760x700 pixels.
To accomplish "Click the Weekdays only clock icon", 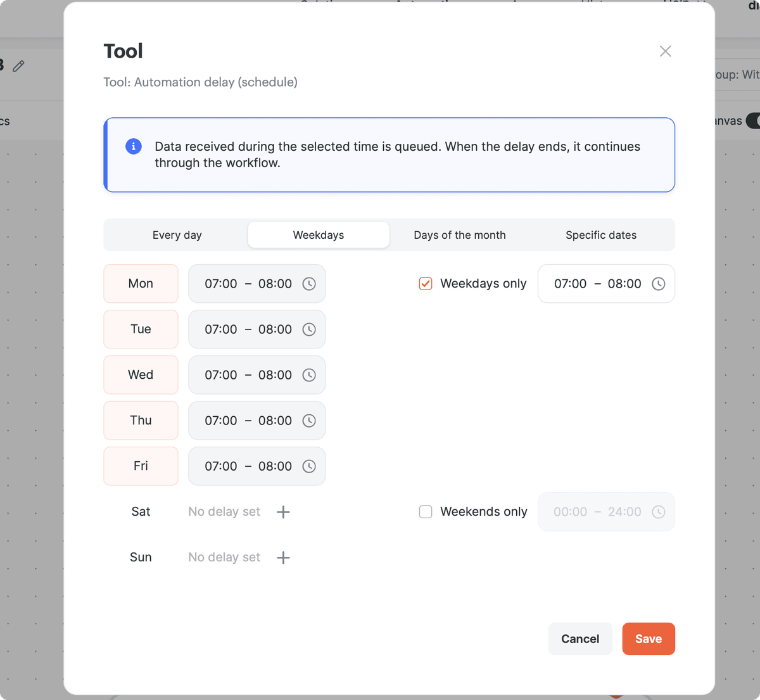I will pyautogui.click(x=659, y=284).
